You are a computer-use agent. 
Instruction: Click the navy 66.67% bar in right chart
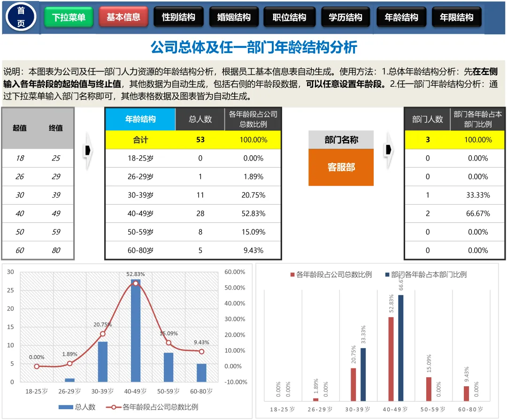[x=400, y=348]
